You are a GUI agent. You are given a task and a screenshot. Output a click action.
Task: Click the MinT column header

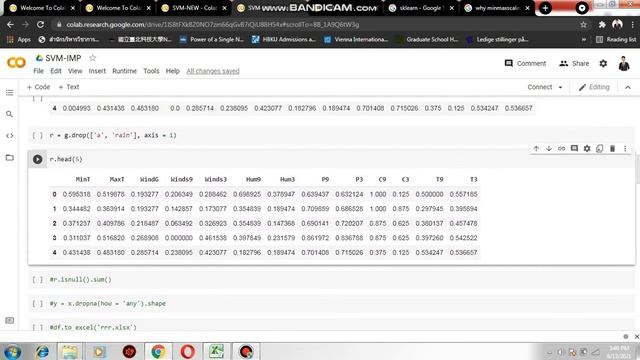[x=83, y=179]
